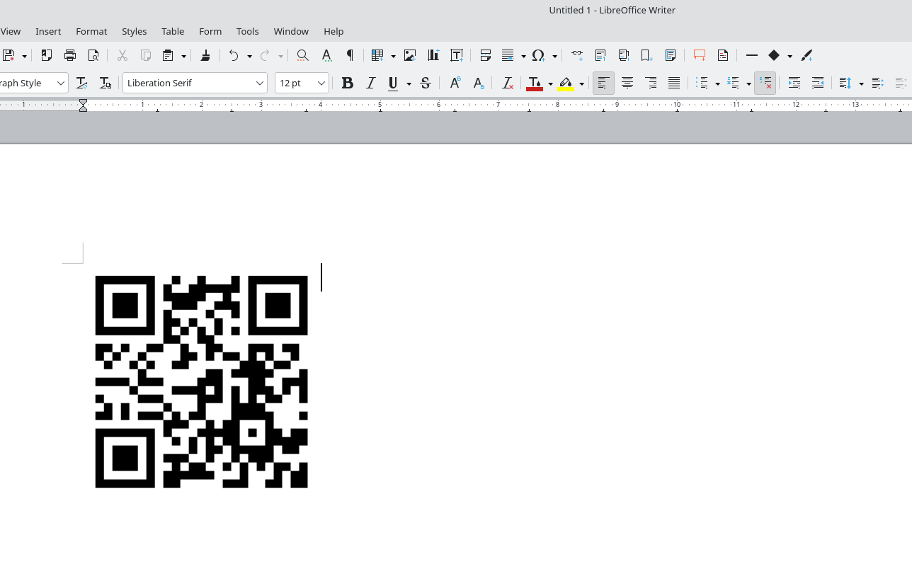
Task: Click Insert Special Character omega icon
Action: point(539,55)
